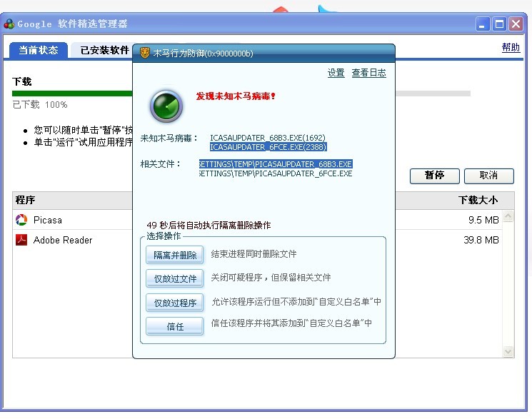
Task: Click the 下载大小 column header
Action: click(x=478, y=200)
